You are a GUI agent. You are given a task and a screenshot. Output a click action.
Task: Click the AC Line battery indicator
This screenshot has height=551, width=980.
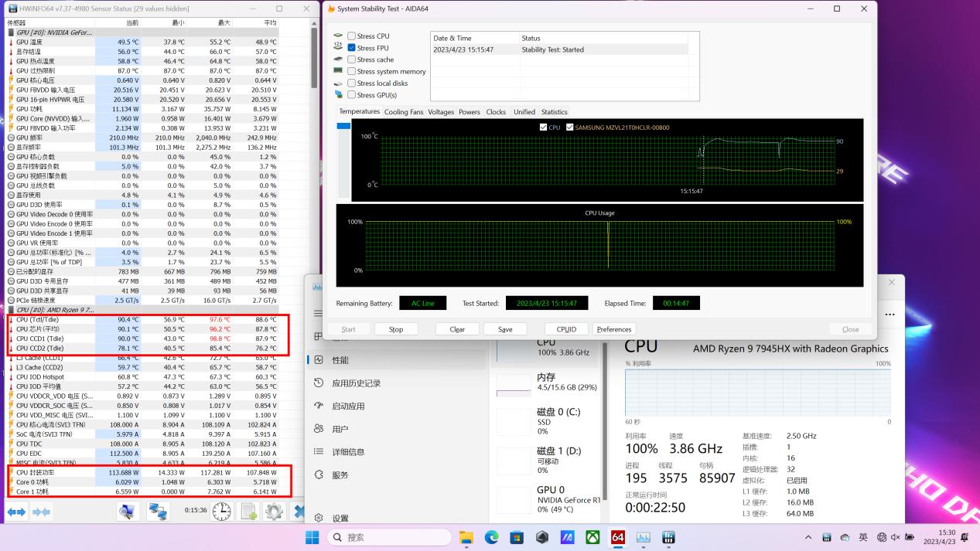422,303
